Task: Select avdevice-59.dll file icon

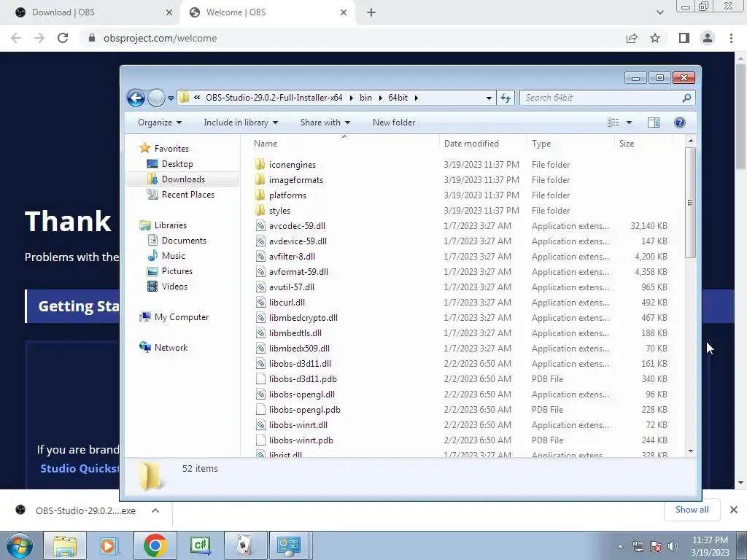Action: [260, 241]
